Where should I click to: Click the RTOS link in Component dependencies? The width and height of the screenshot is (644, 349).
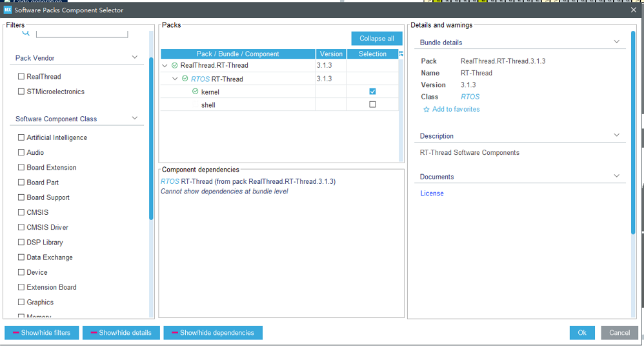pos(170,181)
